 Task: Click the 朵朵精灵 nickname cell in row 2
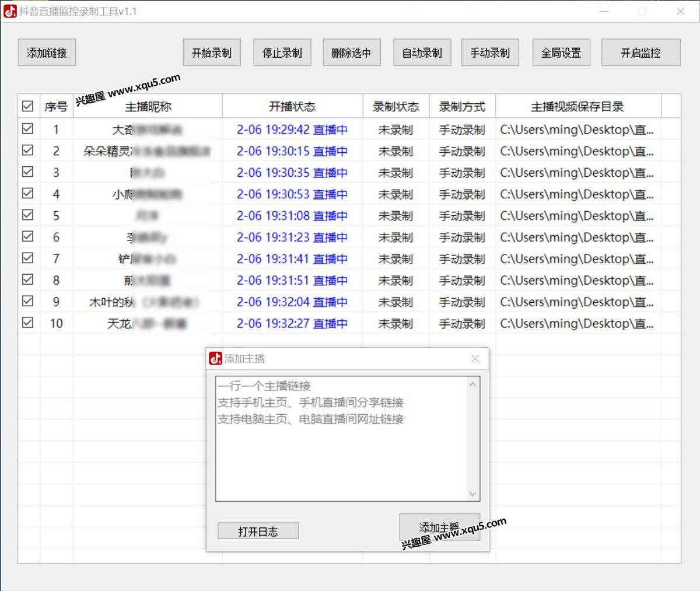148,151
